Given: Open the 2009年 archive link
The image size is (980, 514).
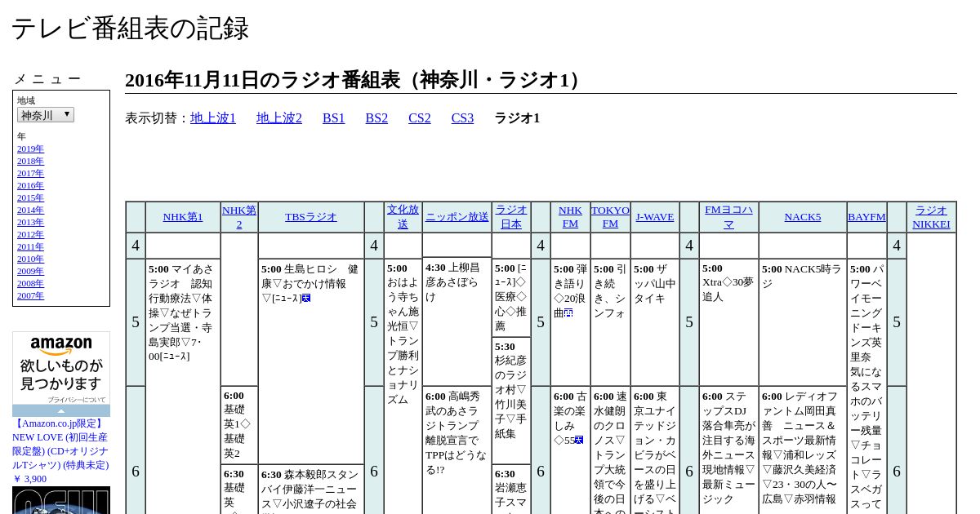Looking at the screenshot, I should point(30,271).
